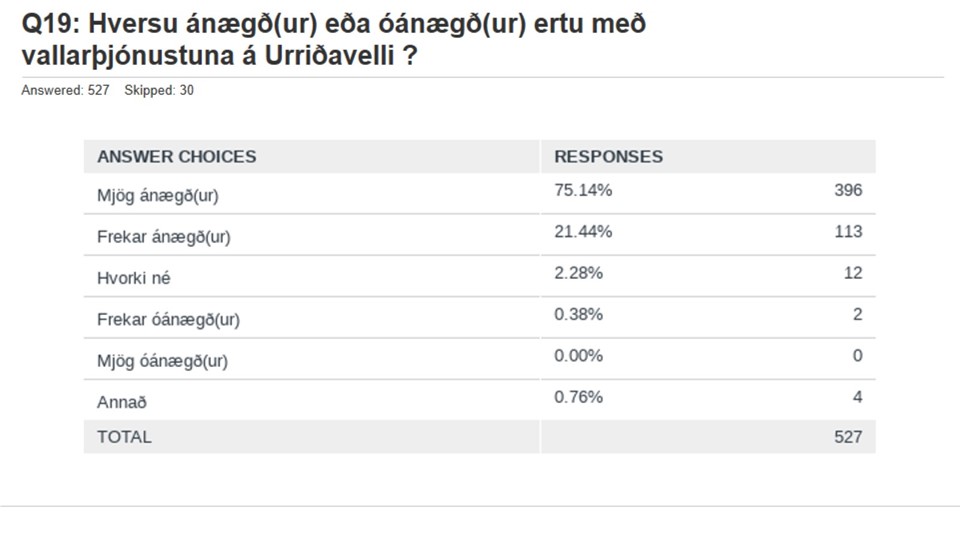Select the 'Answered: 527' label
Image resolution: width=960 pixels, height=540 pixels.
click(66, 91)
